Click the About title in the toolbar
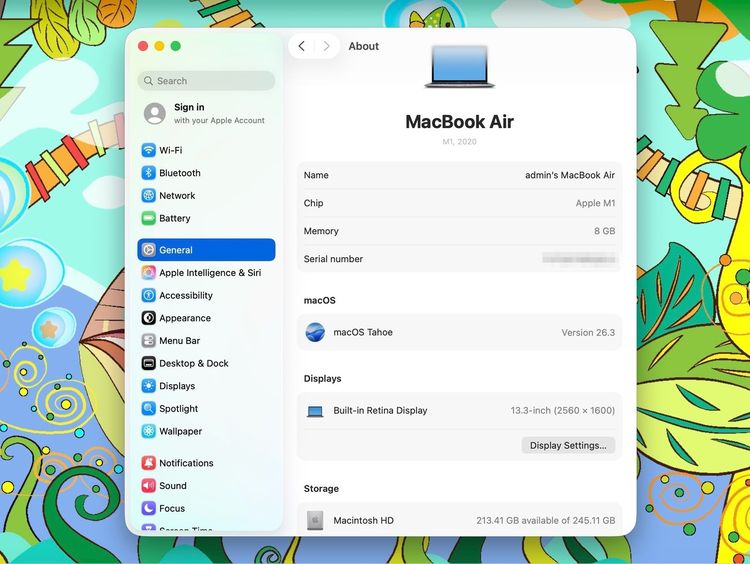Image resolution: width=750 pixels, height=564 pixels. pos(364,46)
